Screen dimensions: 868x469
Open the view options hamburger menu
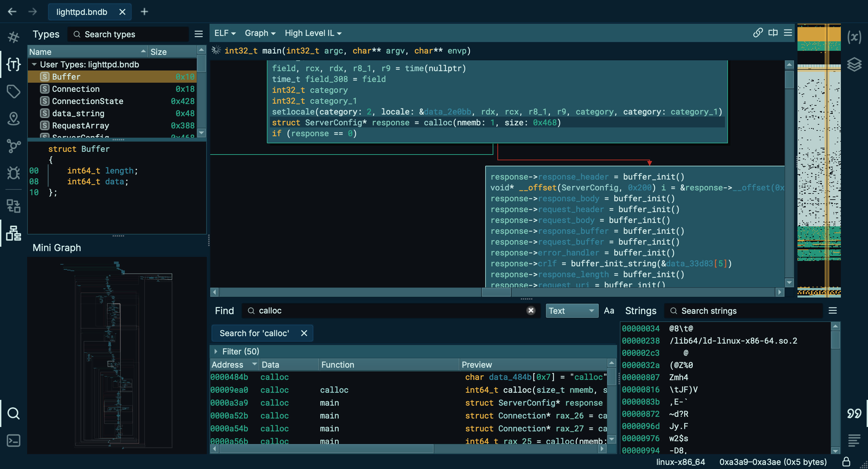(x=788, y=33)
